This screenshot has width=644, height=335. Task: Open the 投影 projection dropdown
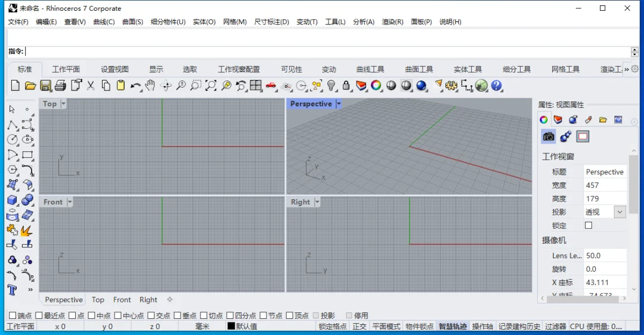tap(620, 212)
